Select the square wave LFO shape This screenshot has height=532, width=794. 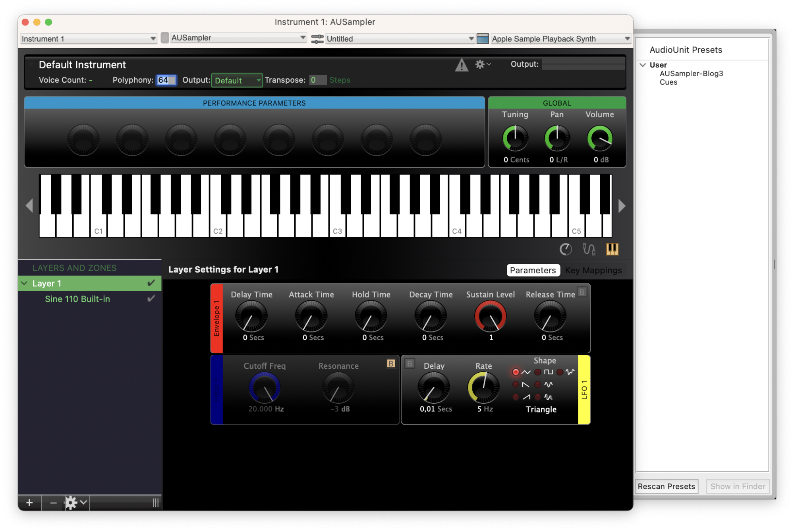point(538,372)
